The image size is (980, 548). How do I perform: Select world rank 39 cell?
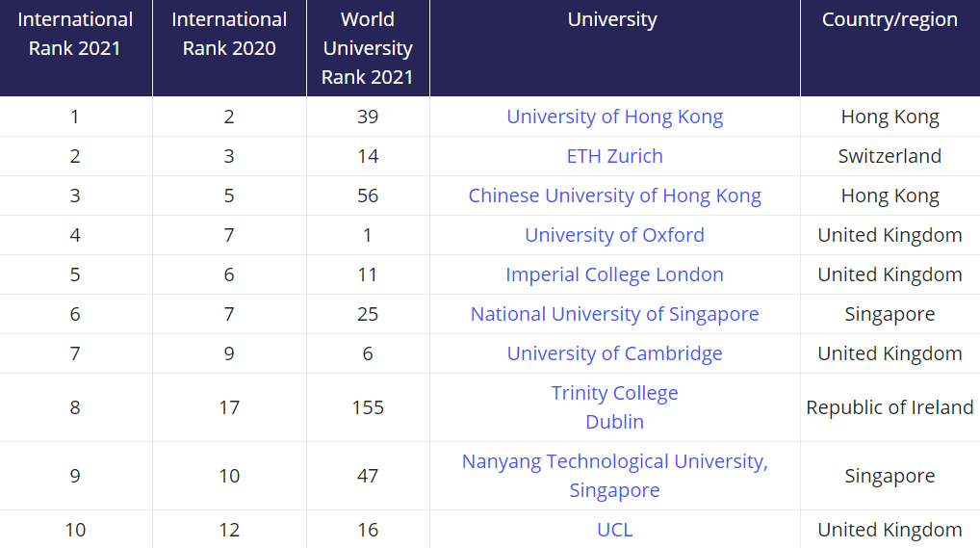(368, 117)
